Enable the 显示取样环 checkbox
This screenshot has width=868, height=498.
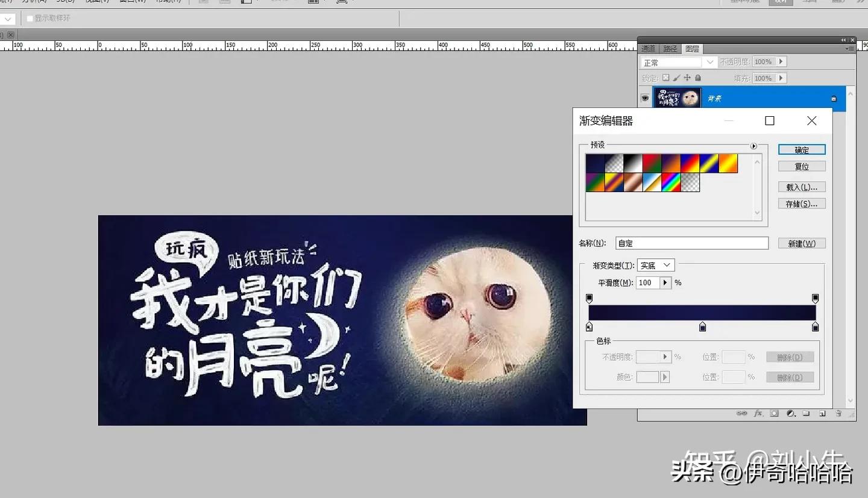[30, 19]
